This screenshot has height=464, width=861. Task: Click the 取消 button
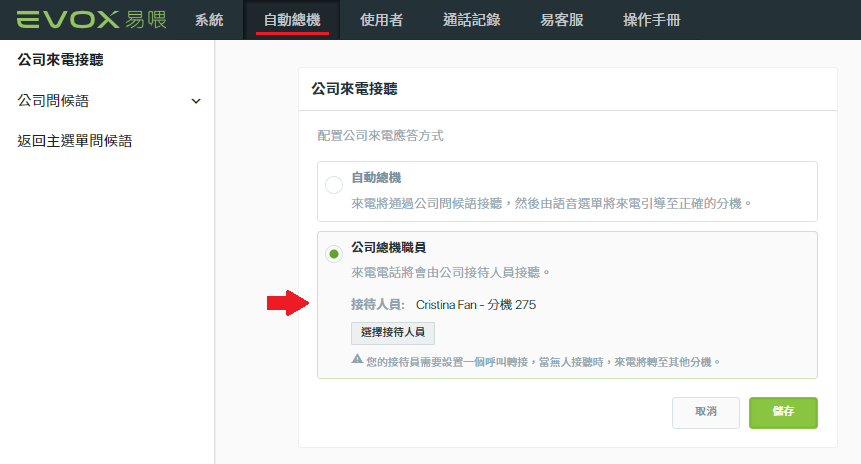click(x=706, y=412)
